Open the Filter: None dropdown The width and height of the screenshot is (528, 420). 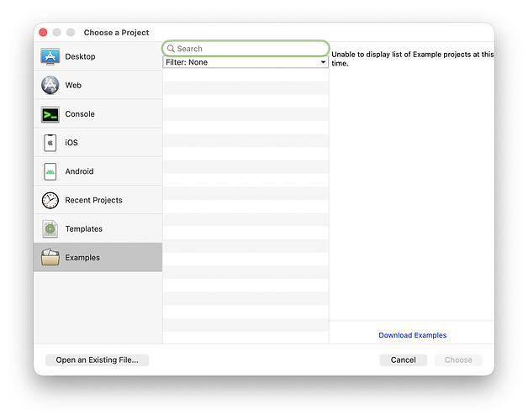pyautogui.click(x=245, y=62)
